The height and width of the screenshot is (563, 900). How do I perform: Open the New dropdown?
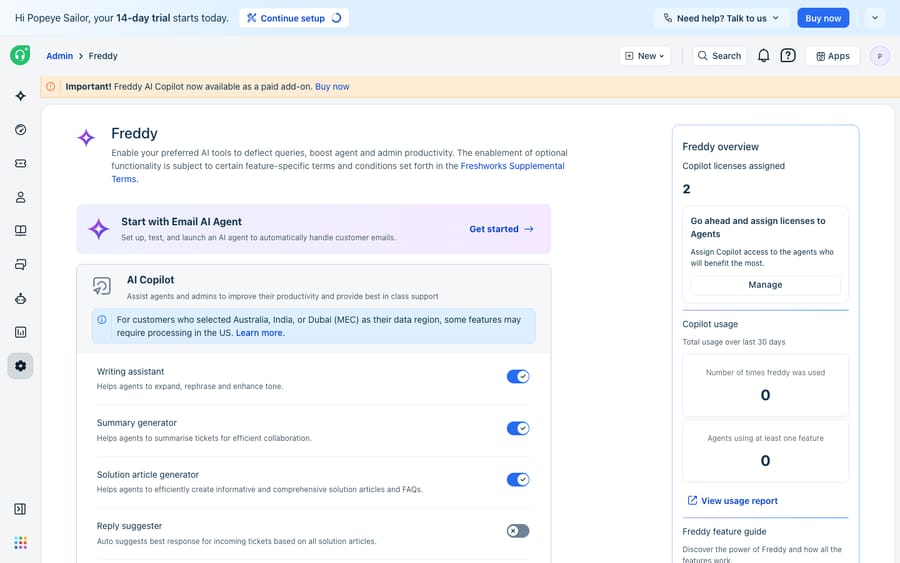point(645,56)
